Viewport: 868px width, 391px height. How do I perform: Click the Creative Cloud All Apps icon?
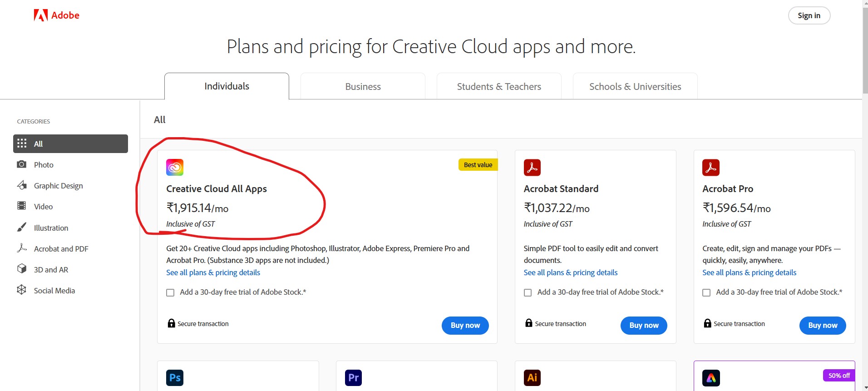point(175,167)
